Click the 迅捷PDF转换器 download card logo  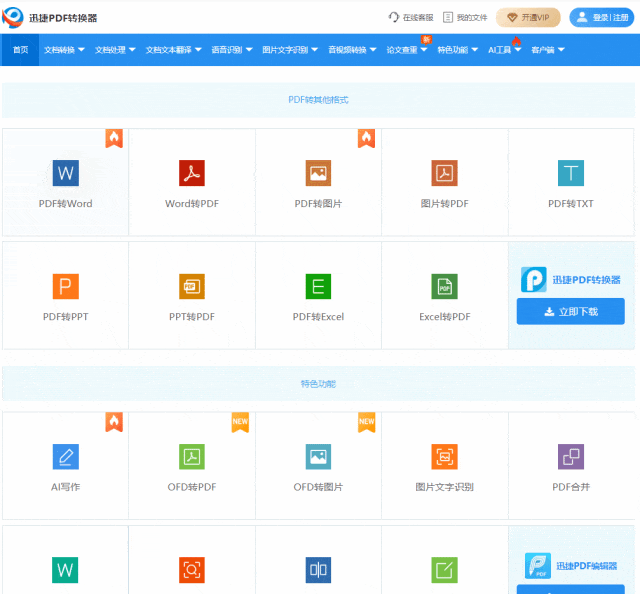point(533,280)
